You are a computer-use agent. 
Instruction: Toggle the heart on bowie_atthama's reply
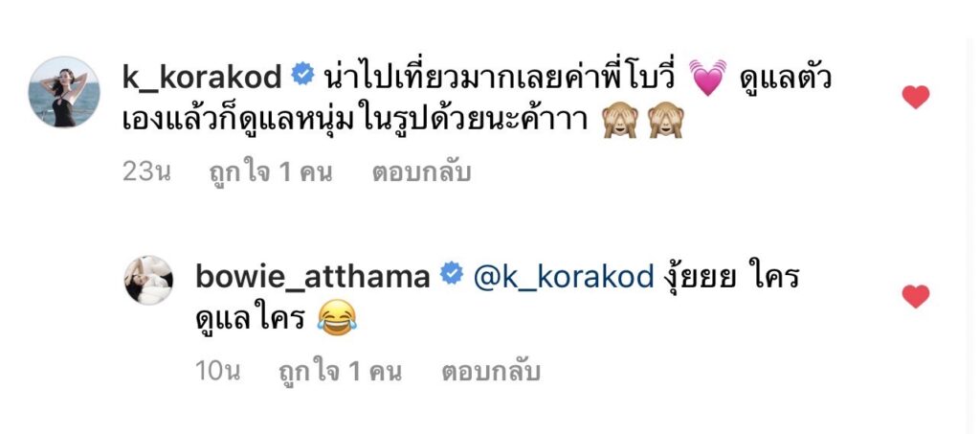tap(915, 296)
